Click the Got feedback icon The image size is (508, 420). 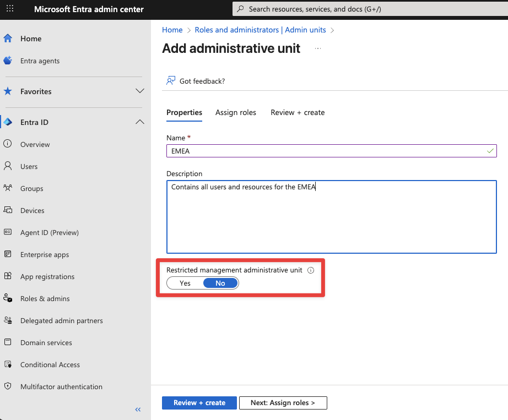(x=171, y=81)
